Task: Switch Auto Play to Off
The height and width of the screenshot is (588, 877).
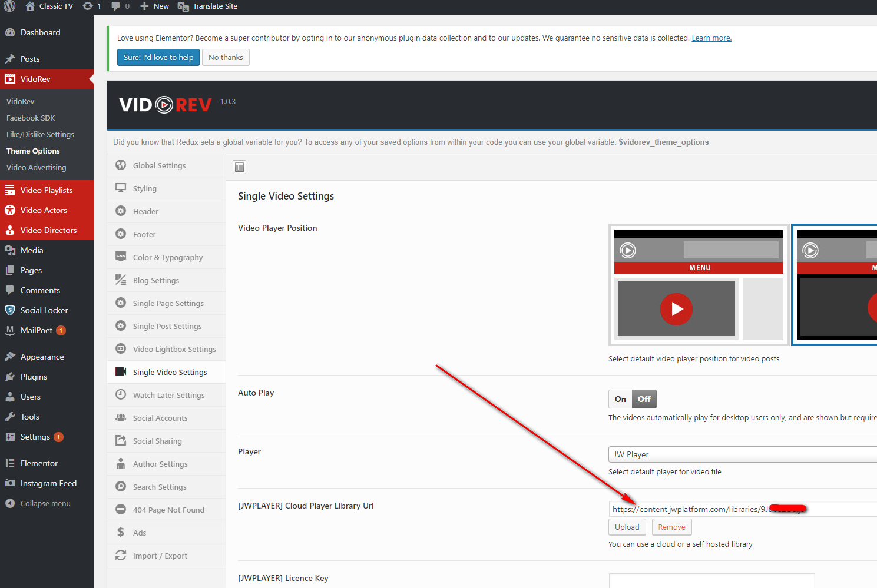Action: tap(644, 399)
